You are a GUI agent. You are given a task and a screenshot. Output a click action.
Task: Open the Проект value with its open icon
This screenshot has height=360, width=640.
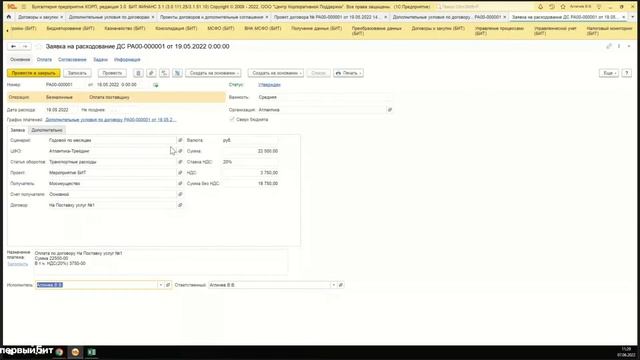click(180, 173)
